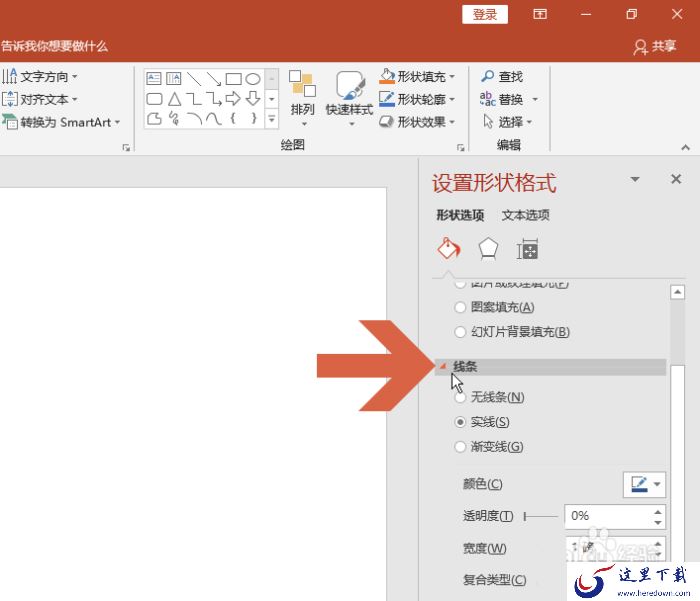Choose the right arrow block shape
Image resolution: width=700 pixels, height=601 pixels.
click(x=233, y=99)
